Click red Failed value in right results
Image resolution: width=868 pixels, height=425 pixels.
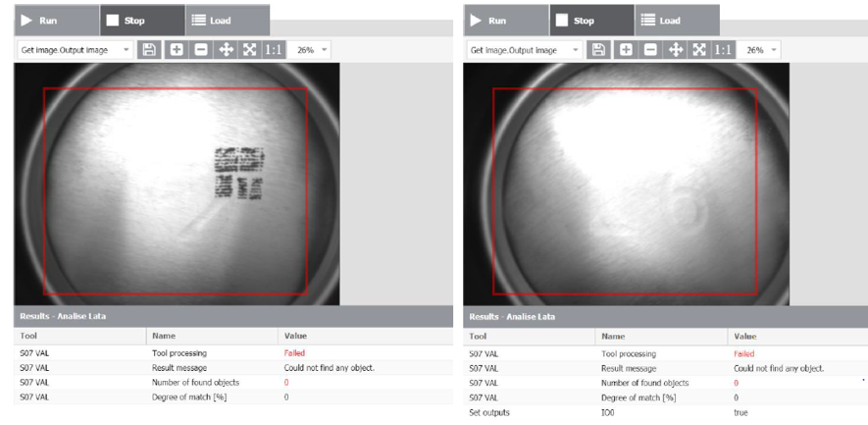point(744,353)
